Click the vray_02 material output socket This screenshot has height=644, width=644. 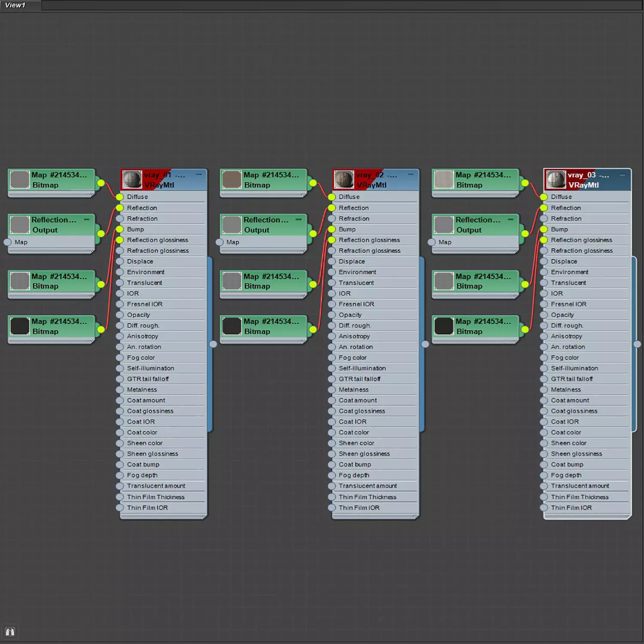click(425, 344)
